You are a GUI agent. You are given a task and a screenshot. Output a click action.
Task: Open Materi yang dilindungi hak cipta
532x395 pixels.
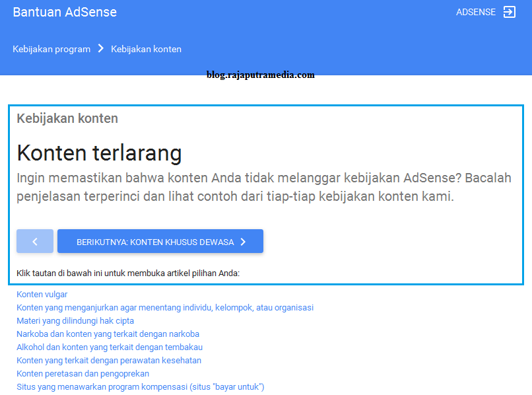(75, 321)
